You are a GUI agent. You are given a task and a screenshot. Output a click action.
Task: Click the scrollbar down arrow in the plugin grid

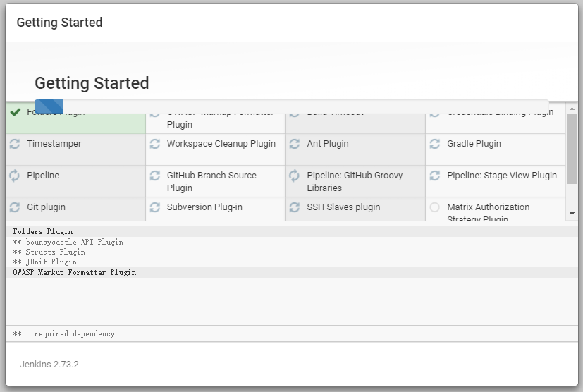[x=572, y=214]
